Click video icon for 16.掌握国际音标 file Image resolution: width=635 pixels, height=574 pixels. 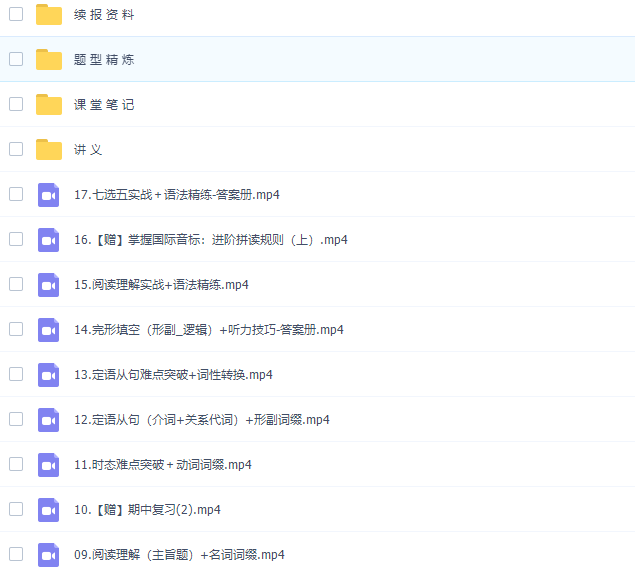pyautogui.click(x=49, y=239)
